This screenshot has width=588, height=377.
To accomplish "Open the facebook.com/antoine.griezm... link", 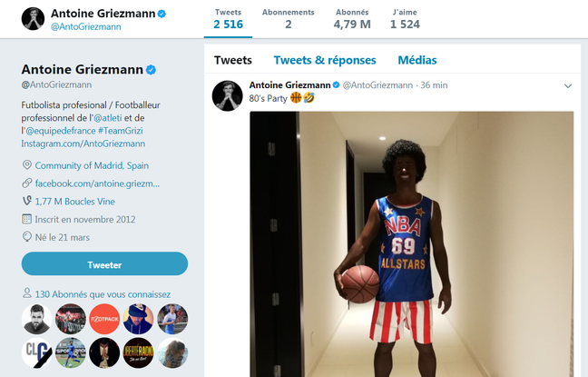I will pyautogui.click(x=102, y=184).
